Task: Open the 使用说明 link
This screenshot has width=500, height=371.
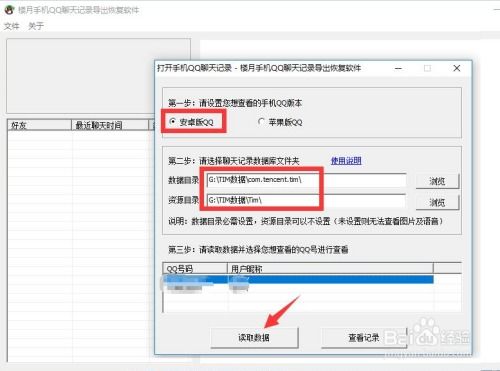Action: (346, 161)
